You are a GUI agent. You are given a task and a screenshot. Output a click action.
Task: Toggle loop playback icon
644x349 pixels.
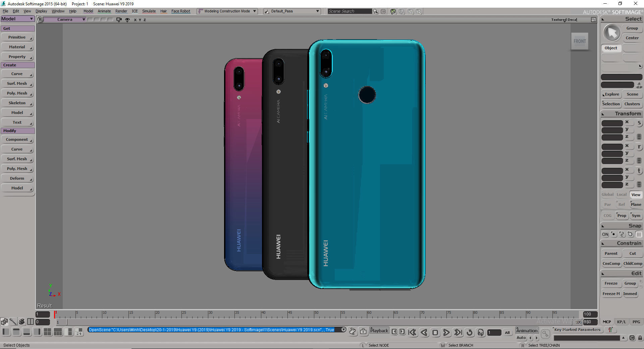coord(470,332)
